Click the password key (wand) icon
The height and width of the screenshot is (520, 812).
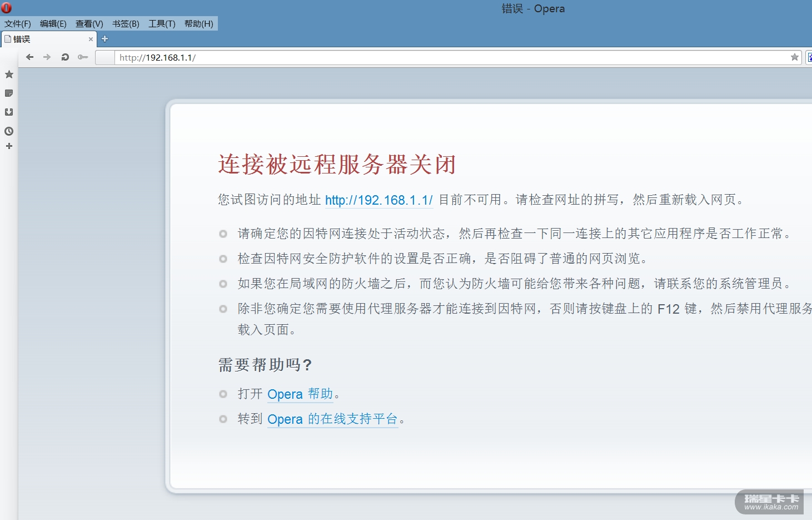[x=83, y=57]
